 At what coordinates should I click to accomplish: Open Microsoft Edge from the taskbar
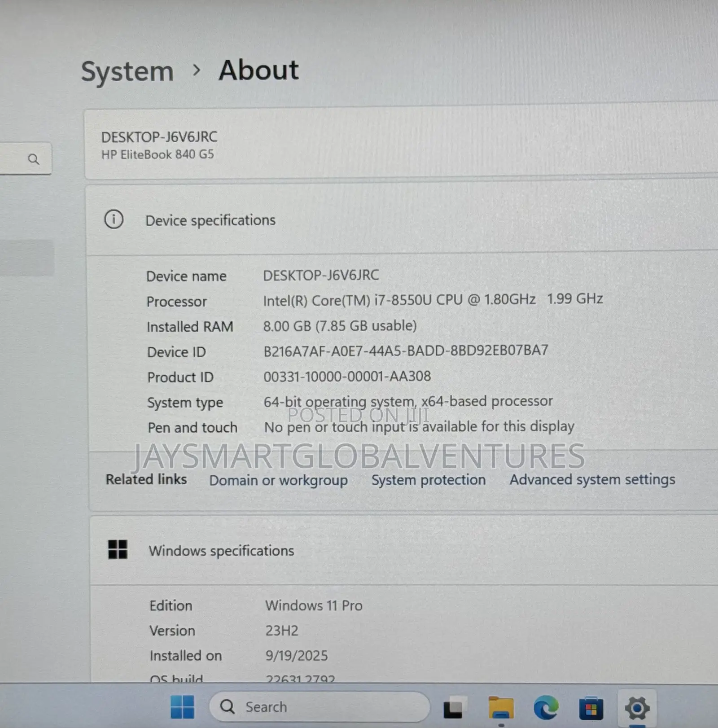[x=546, y=707]
